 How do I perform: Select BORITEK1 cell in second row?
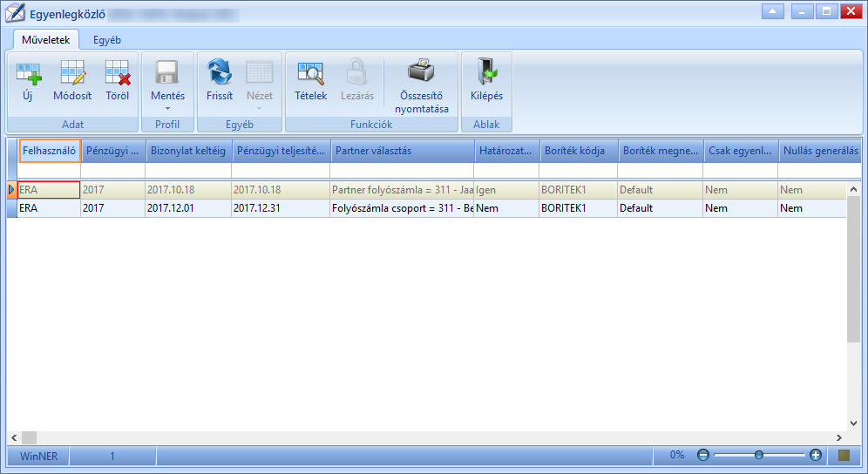tap(578, 208)
